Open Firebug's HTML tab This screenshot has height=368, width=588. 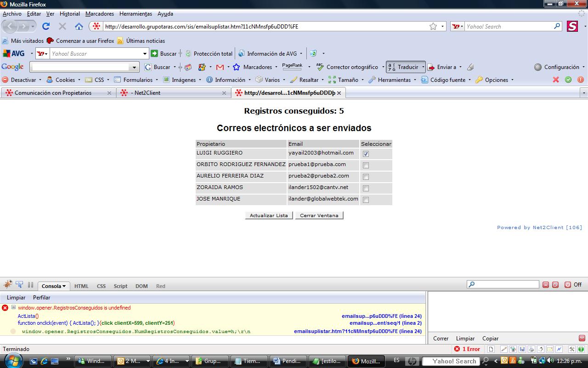(x=81, y=286)
